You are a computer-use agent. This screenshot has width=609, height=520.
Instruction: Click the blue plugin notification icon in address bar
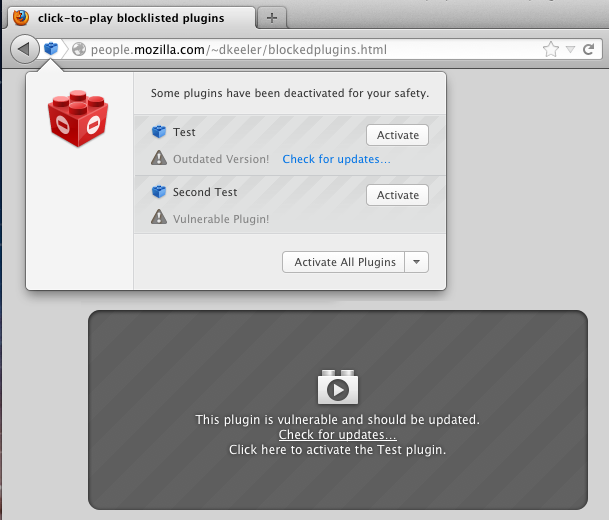tap(51, 49)
